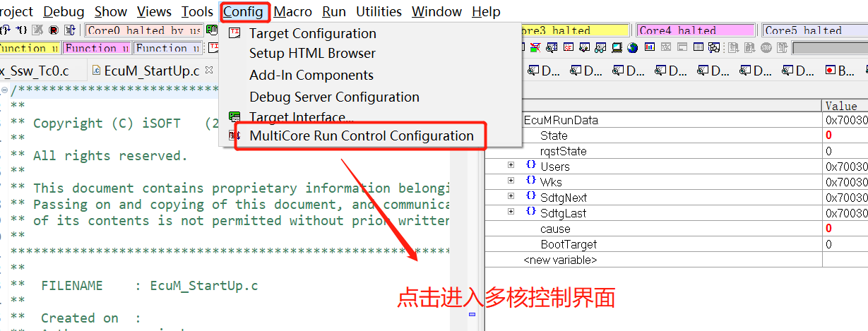Open the Help menu
The height and width of the screenshot is (331, 868).
point(486,12)
